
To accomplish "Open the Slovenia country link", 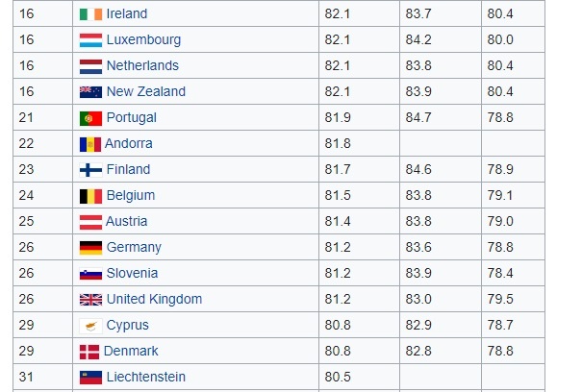I will pos(132,273).
